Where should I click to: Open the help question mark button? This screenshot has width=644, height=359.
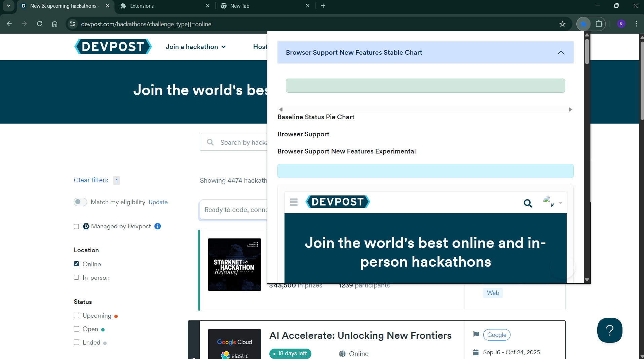pyautogui.click(x=609, y=330)
